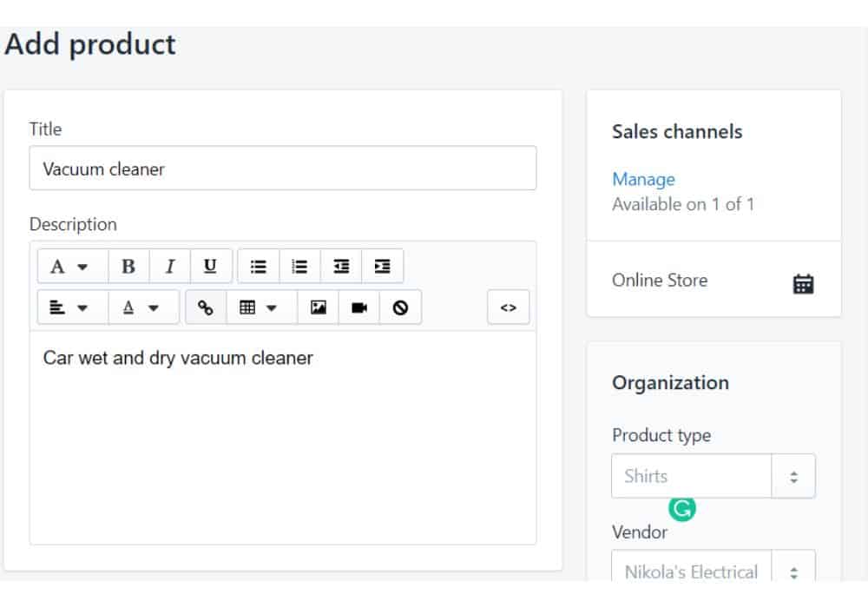Image resolution: width=868 pixels, height=608 pixels.
Task: Apply italic formatting to description text
Action: pos(170,267)
